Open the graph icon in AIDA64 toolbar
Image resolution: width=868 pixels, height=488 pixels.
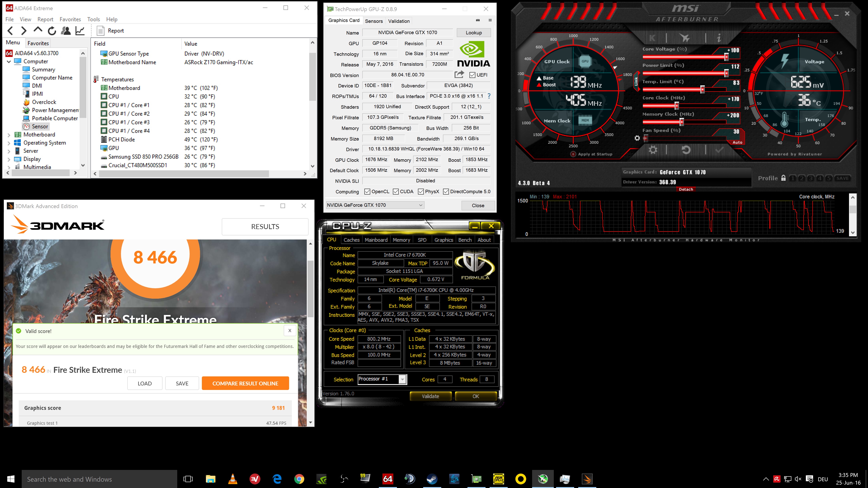80,31
